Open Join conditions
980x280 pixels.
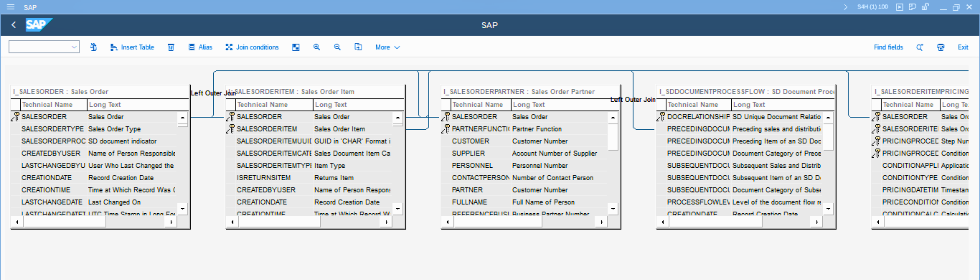click(252, 47)
